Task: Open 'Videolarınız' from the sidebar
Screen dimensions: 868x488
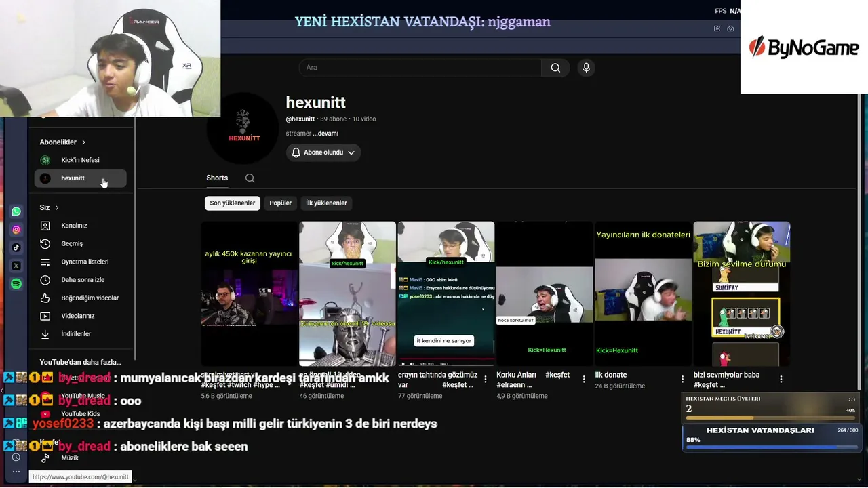Action: [x=80, y=316]
